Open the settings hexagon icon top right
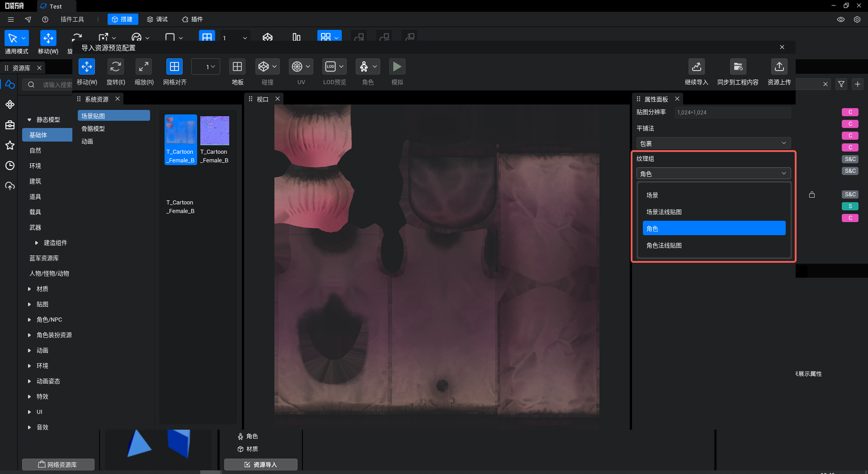Screen dimensions: 868x474 point(857,19)
